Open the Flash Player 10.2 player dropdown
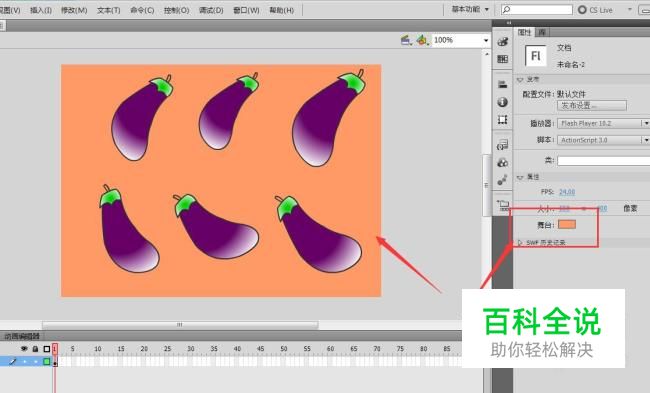 click(603, 123)
